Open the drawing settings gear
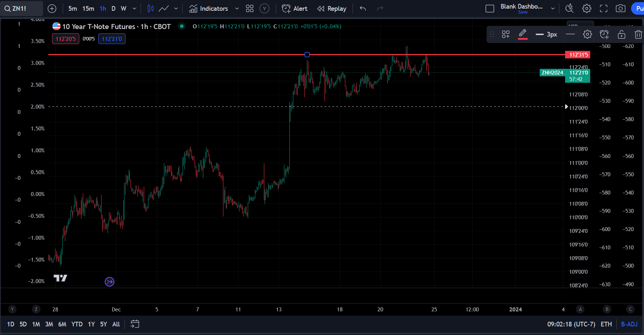 point(587,34)
